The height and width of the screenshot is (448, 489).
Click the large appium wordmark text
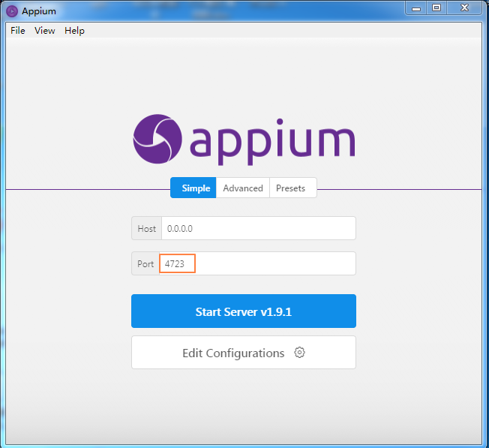(273, 140)
